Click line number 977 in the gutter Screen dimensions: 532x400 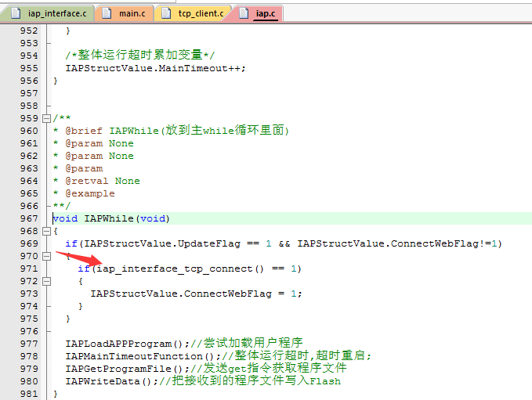pyautogui.click(x=29, y=344)
